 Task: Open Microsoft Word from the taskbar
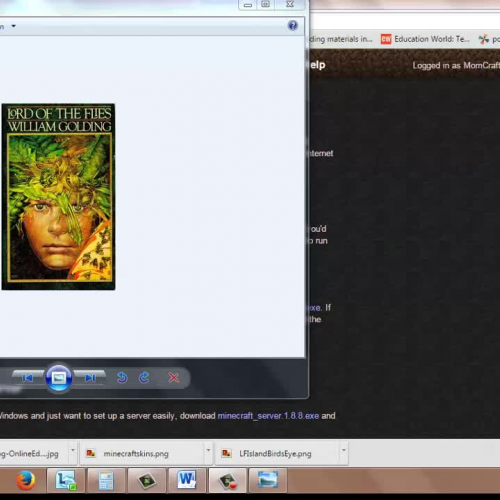coord(187,480)
